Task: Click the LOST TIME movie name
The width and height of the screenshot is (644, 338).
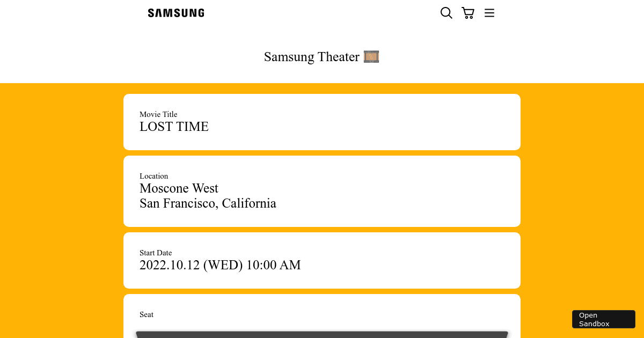Action: pos(174,127)
